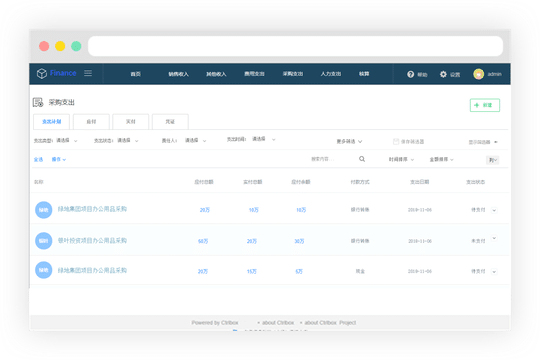Click the 支出状态 column header
This screenshot has width=540, height=360.
pyautogui.click(x=476, y=182)
